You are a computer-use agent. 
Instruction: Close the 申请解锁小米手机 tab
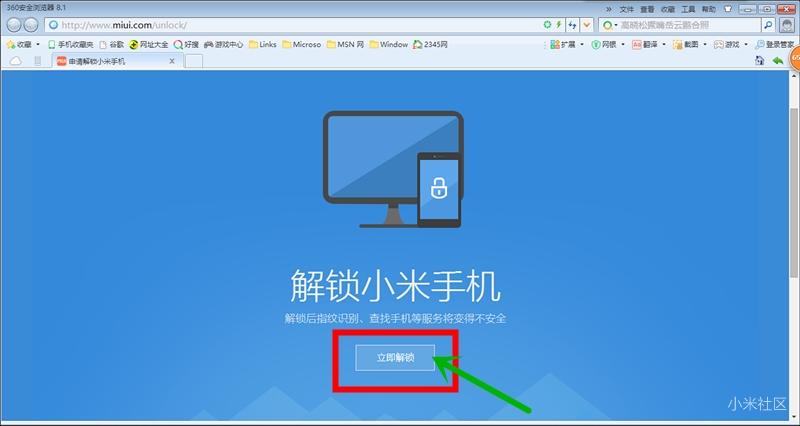(172, 61)
